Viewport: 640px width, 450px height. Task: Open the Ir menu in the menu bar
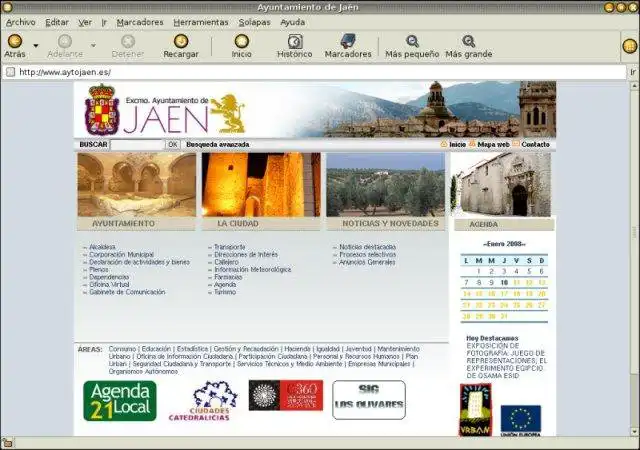click(104, 22)
